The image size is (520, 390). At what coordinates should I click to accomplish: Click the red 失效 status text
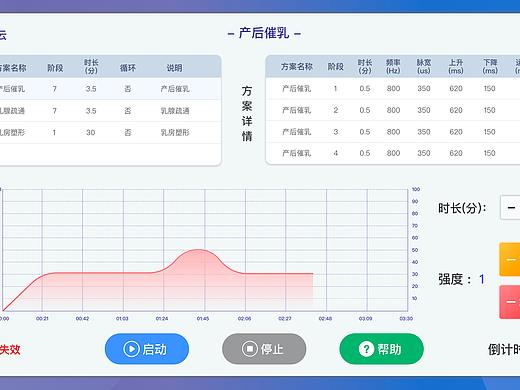tap(10, 350)
